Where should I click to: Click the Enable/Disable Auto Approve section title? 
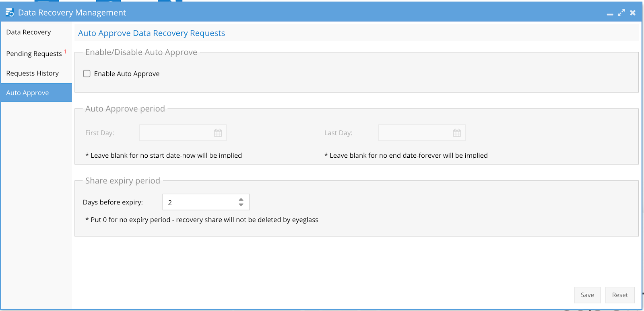[x=141, y=52]
